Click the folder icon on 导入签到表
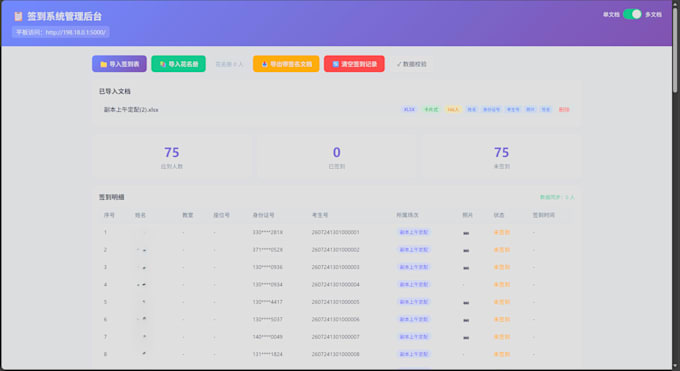 (104, 64)
